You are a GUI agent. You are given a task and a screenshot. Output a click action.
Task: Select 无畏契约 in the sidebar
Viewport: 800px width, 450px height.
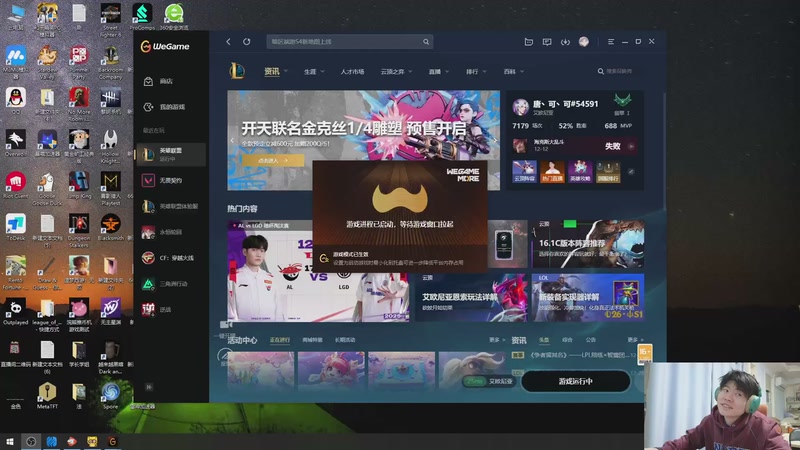[x=171, y=180]
